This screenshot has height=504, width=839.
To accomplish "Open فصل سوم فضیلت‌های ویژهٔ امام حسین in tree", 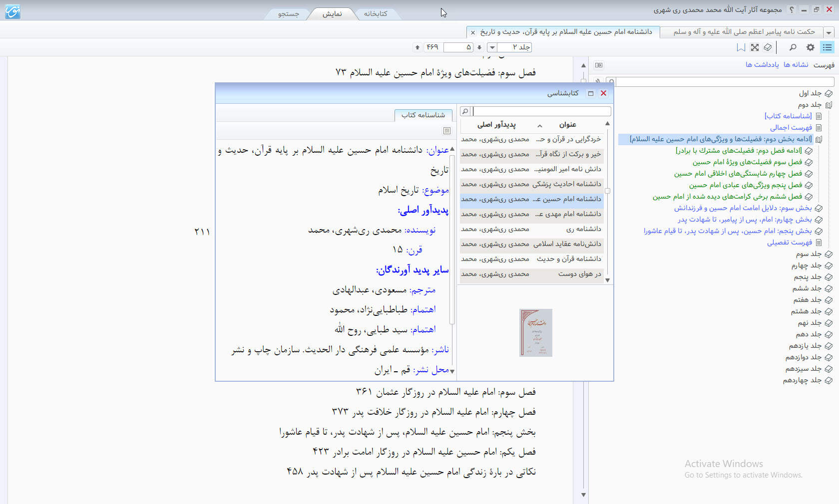I will pos(747,162).
